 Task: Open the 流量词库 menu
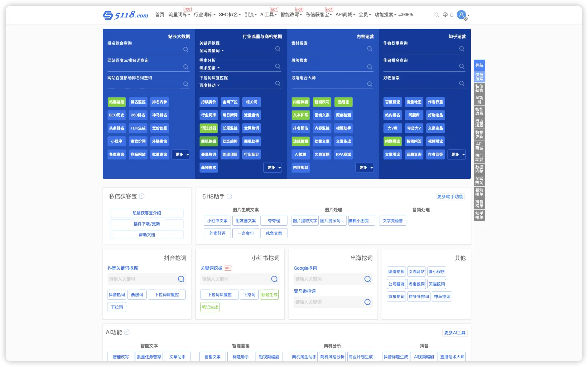tap(179, 15)
